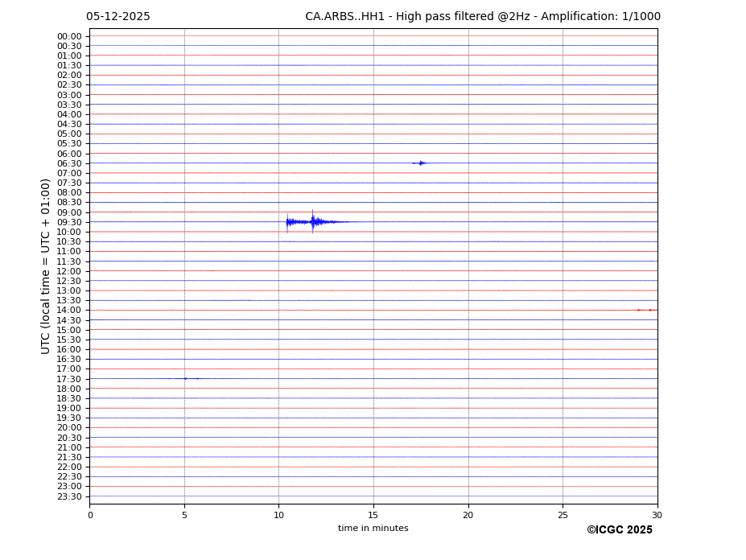Select the 12:00 time label
The width and height of the screenshot is (746, 560).
click(69, 271)
